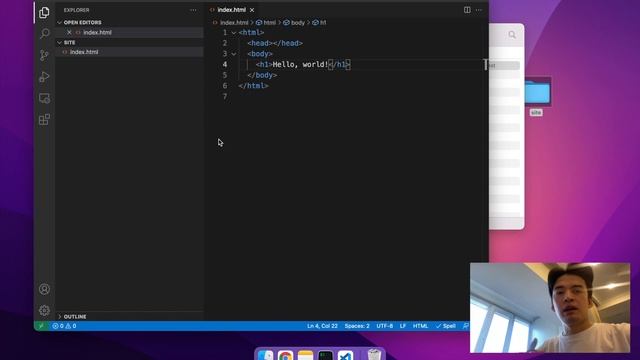The height and width of the screenshot is (360, 640).
Task: Open the Explorer panel's more actions menu
Action: 193,10
